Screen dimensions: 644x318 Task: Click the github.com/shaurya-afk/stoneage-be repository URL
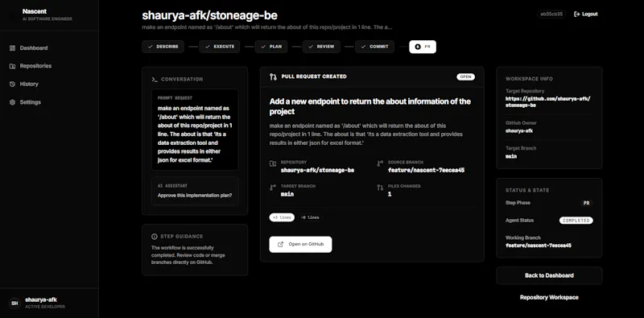coord(548,102)
